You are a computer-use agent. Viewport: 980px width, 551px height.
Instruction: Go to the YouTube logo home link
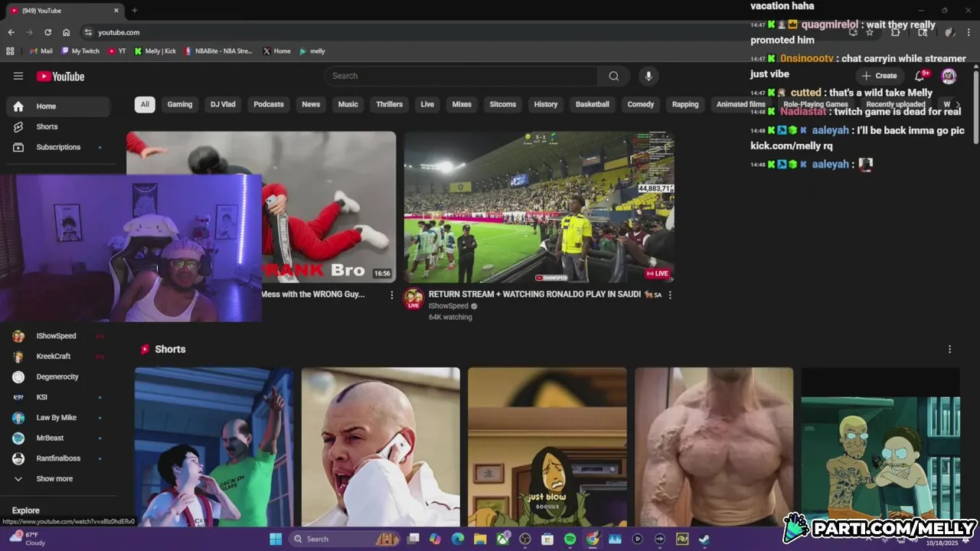pyautogui.click(x=60, y=76)
